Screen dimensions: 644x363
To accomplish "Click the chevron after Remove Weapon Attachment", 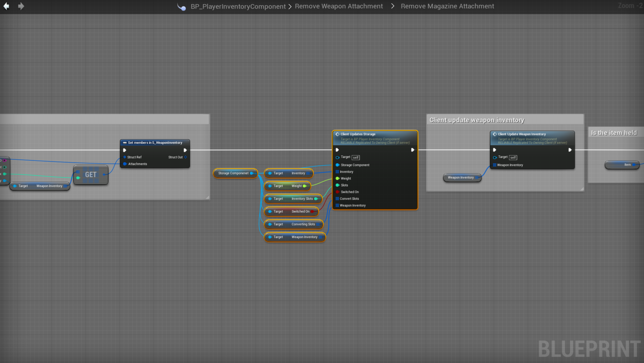I will tap(392, 6).
